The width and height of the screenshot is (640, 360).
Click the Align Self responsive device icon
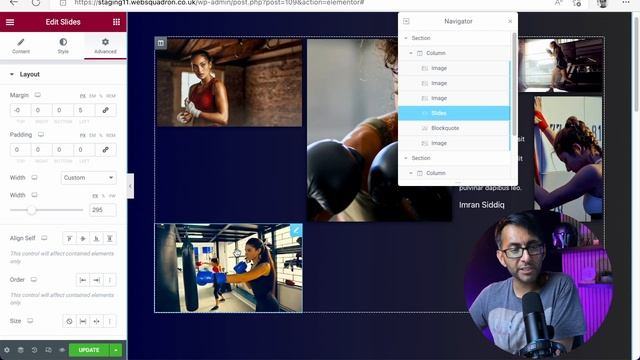point(44,238)
